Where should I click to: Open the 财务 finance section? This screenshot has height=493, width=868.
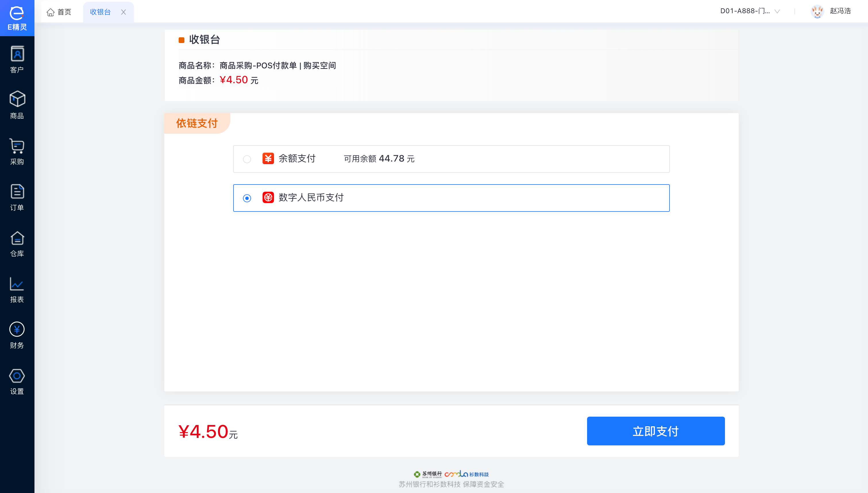pos(17,335)
